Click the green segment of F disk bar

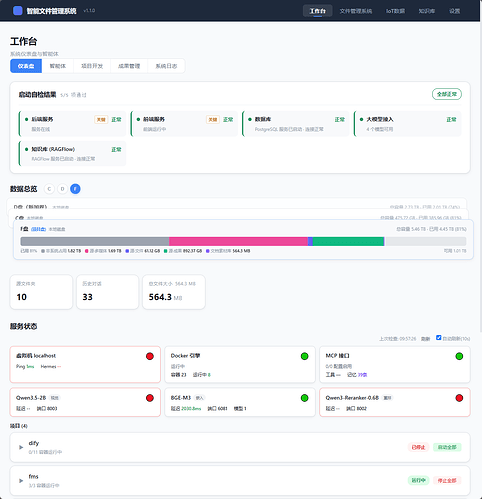coord(348,241)
